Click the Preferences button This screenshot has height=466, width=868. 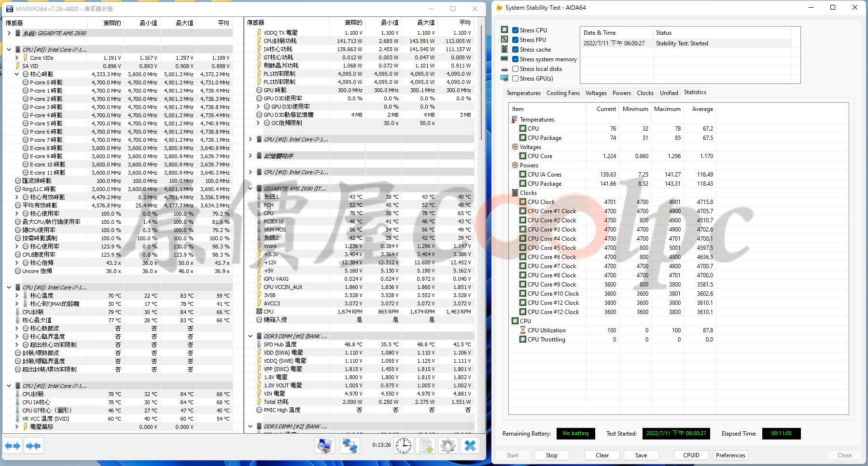(730, 455)
